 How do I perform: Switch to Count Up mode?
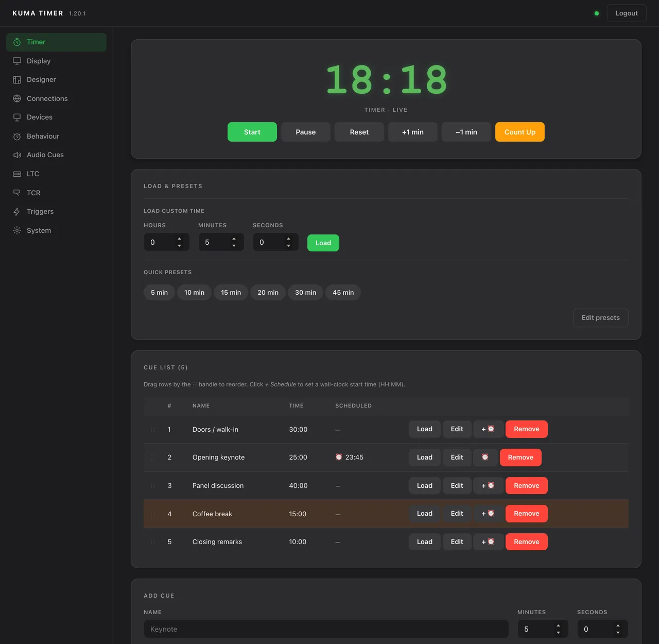click(x=520, y=132)
